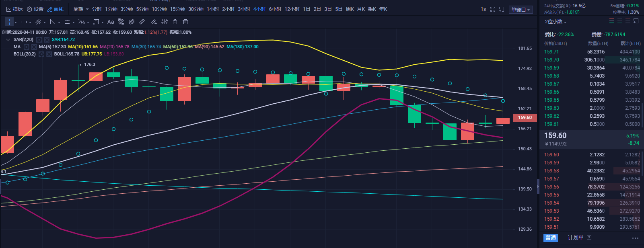This screenshot has height=248, width=644.
Task: Switch to the 1日 timeframe
Action: pos(307,9)
